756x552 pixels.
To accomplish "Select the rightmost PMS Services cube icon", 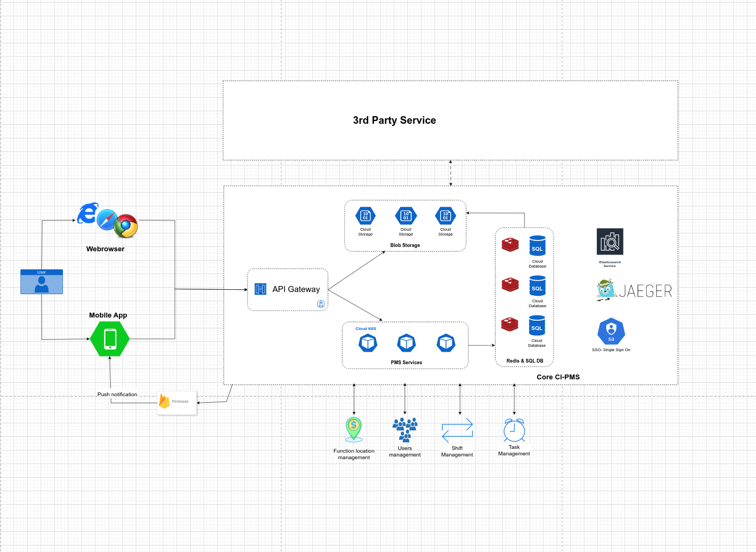I will pos(446,343).
